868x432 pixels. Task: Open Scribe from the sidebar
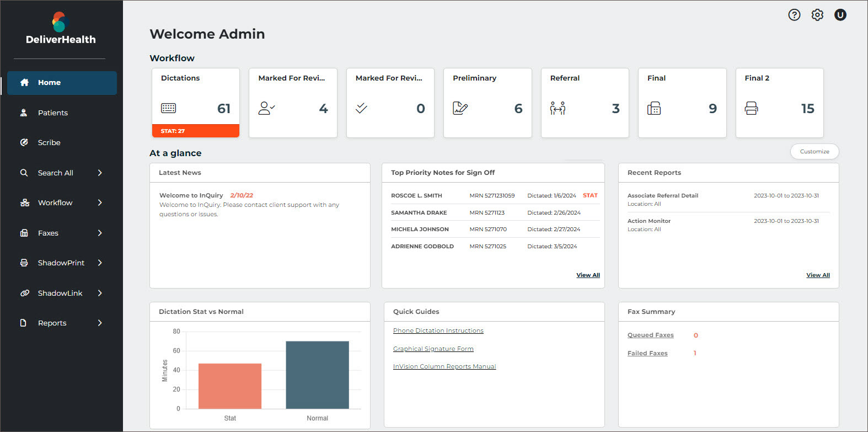(x=49, y=142)
